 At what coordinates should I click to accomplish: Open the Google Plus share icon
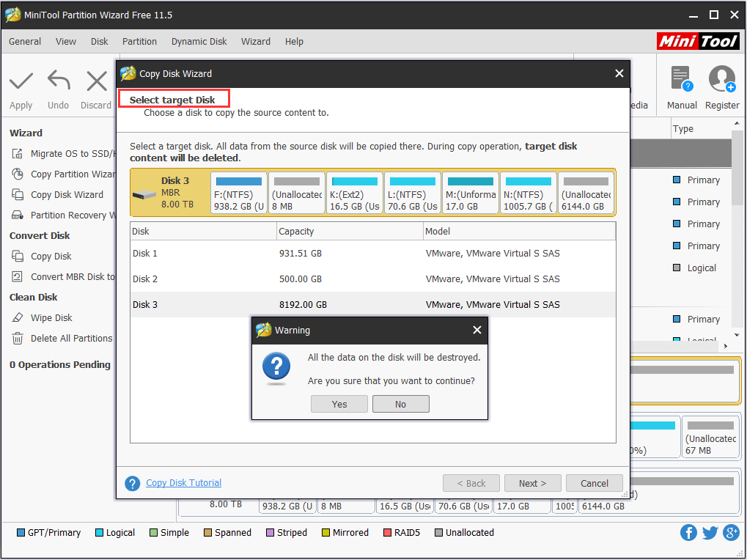[731, 532]
